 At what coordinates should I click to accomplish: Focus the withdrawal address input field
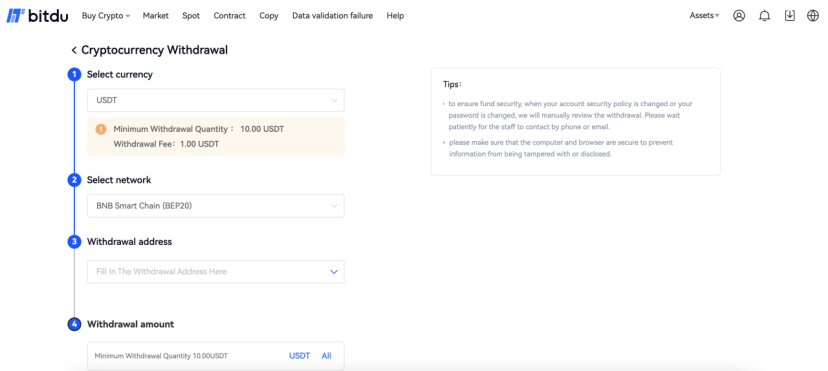[215, 271]
